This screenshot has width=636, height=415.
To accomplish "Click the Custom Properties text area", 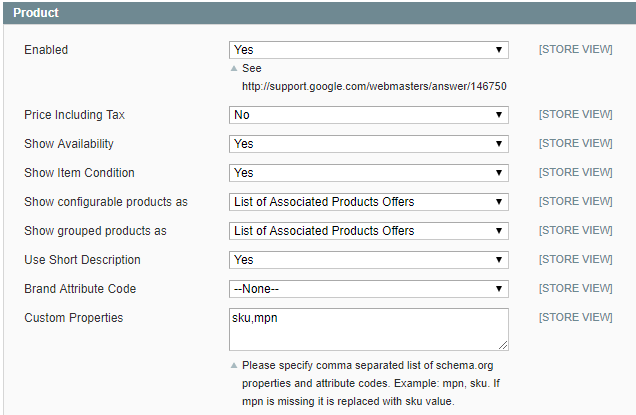I will point(368,328).
